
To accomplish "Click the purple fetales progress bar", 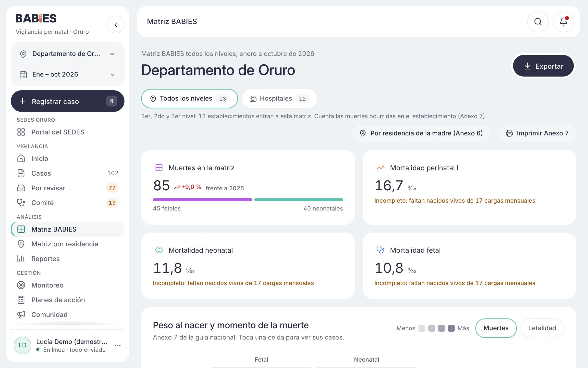I will point(203,200).
